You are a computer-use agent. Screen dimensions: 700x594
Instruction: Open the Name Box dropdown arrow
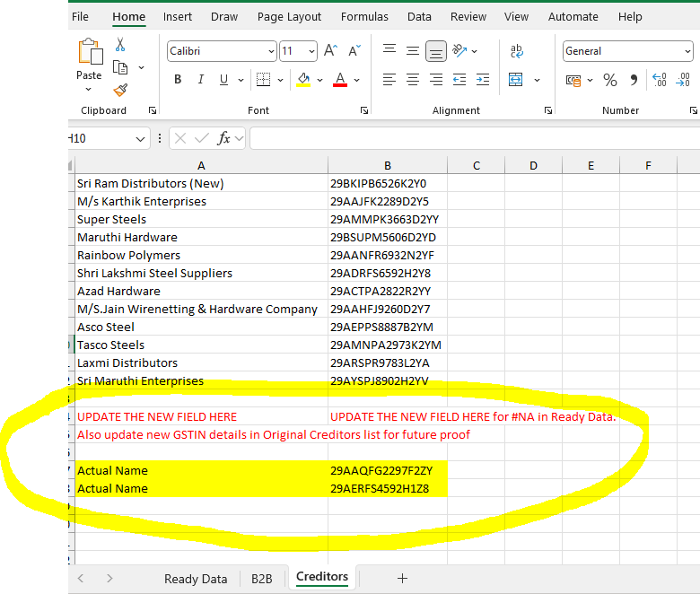(141, 139)
